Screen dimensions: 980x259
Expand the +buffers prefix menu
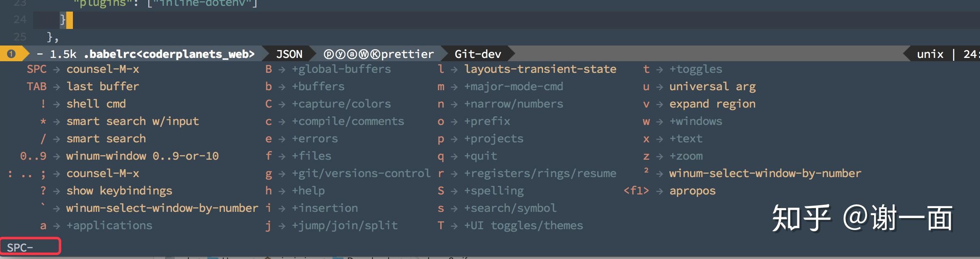click(318, 86)
